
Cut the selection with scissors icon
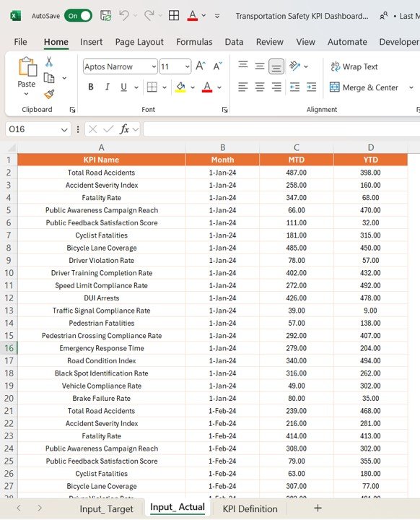[x=49, y=61]
